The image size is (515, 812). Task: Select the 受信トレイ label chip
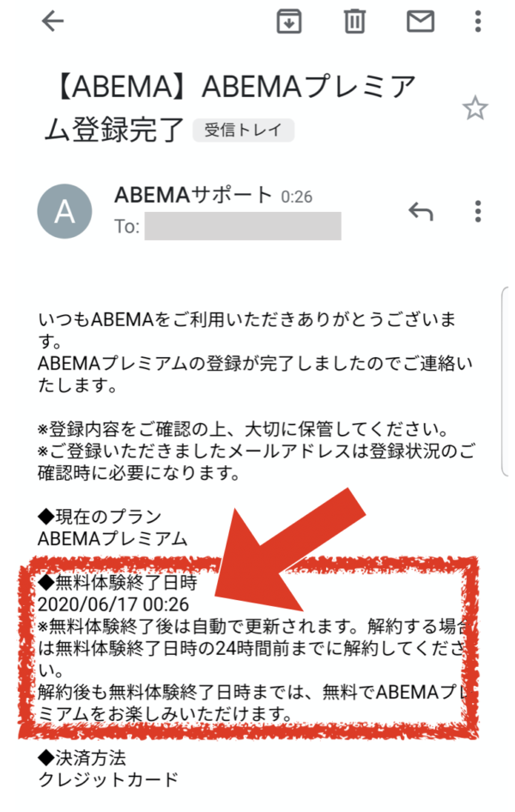(x=243, y=130)
